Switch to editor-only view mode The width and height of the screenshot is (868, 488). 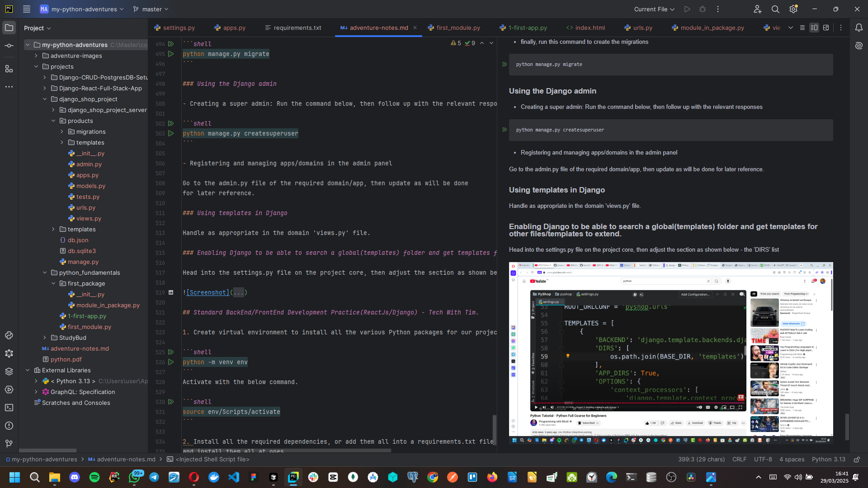pyautogui.click(x=802, y=28)
